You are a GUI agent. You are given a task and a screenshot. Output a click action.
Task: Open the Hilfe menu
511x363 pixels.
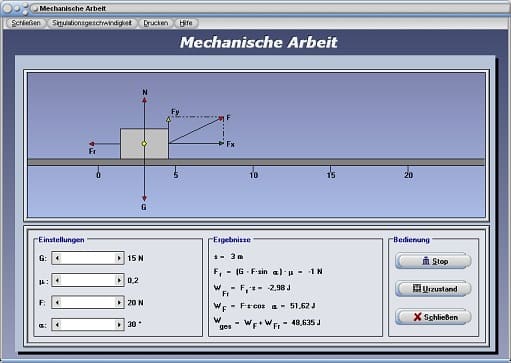tap(186, 23)
